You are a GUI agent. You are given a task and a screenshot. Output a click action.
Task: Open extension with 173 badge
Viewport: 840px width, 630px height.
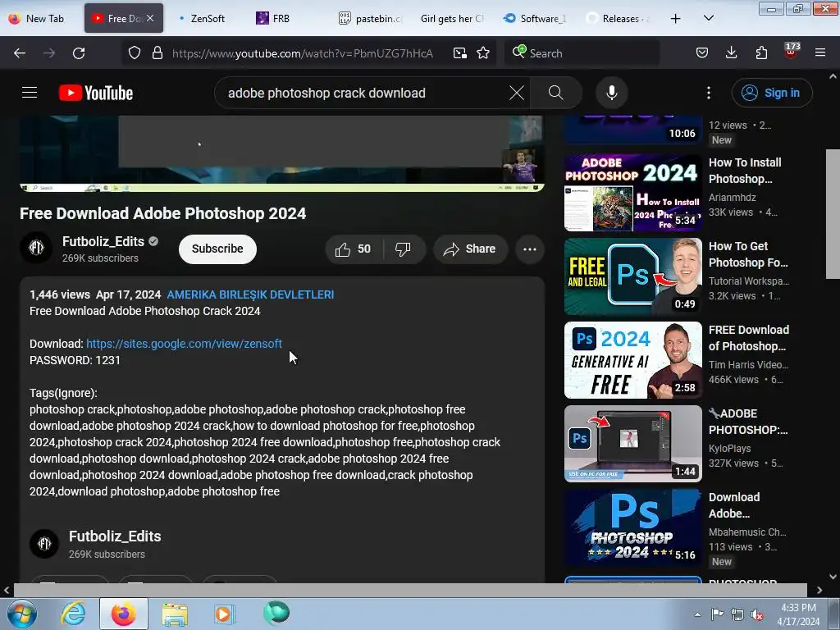pyautogui.click(x=792, y=50)
